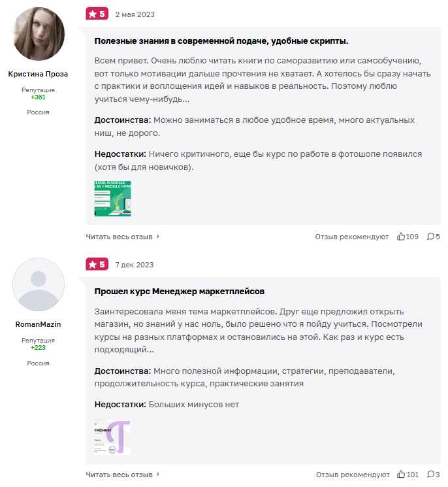Open the green Excel course image thumbnail
This screenshot has width=448, height=487.
click(x=112, y=199)
